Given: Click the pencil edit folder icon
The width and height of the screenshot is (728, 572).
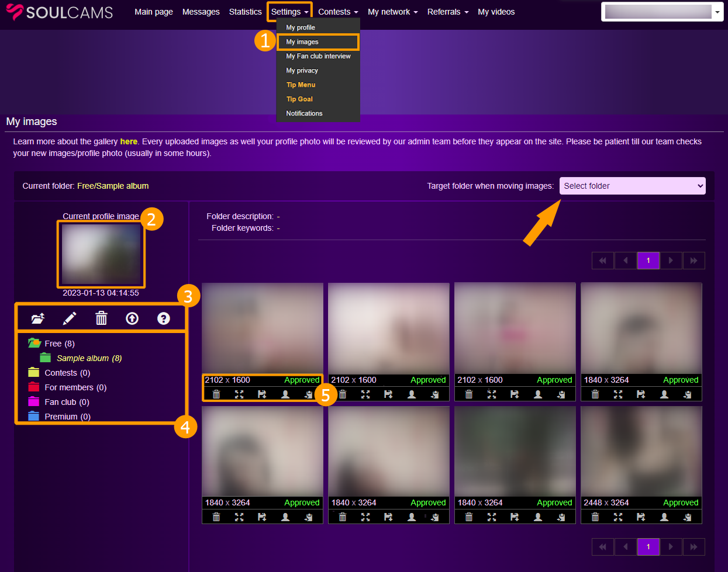Looking at the screenshot, I should [70, 318].
